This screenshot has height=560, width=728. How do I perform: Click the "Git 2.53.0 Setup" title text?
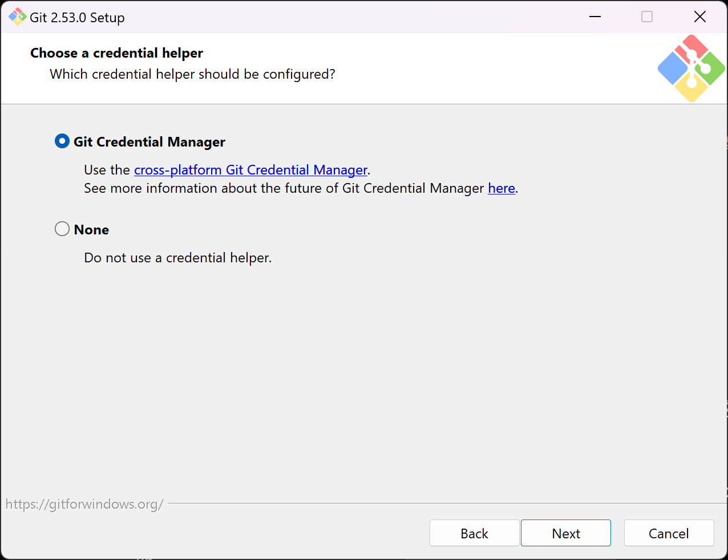coord(77,18)
